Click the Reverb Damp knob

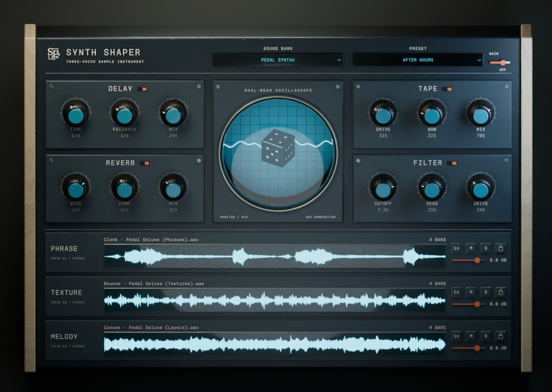click(125, 188)
